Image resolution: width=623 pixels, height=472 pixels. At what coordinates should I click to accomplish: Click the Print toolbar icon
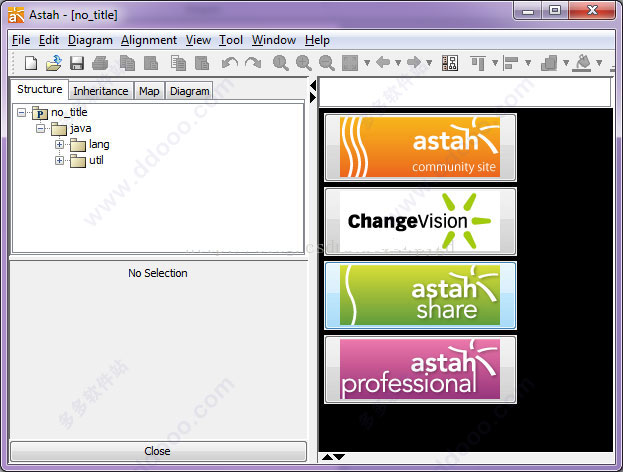[x=100, y=63]
